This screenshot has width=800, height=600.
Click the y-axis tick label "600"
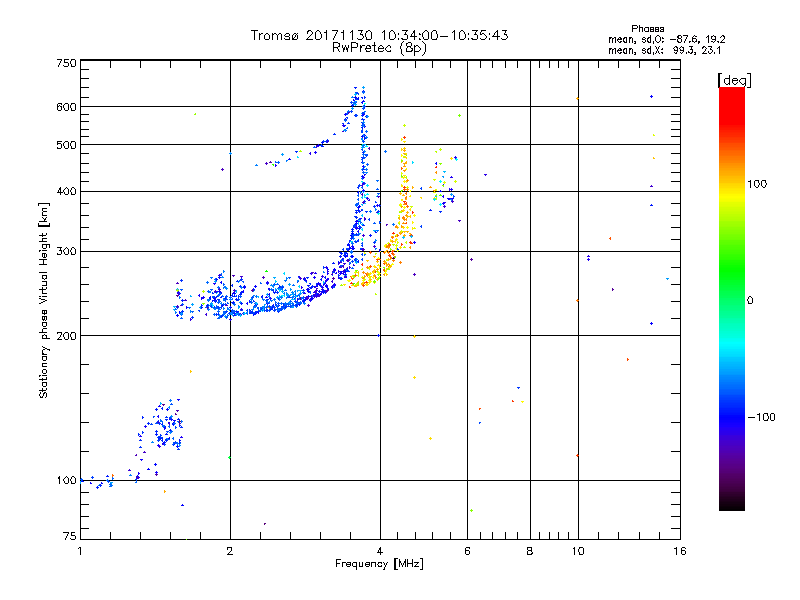(66, 107)
